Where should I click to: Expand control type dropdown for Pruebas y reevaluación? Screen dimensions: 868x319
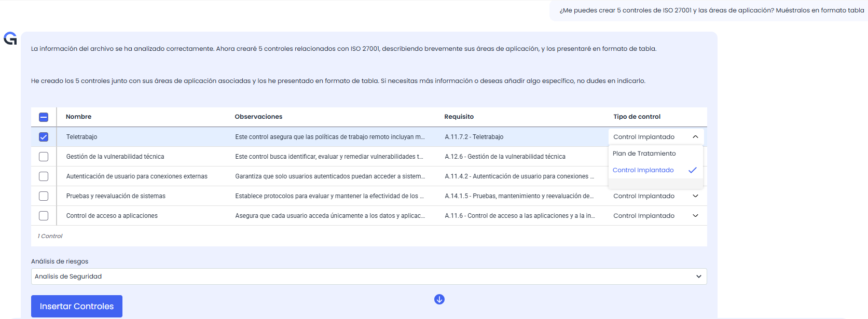(695, 196)
